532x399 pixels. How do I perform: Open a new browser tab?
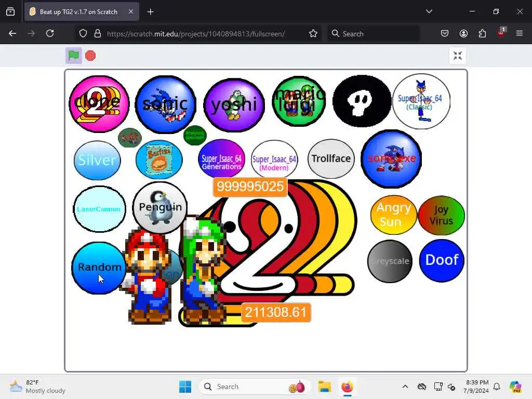pos(150,12)
